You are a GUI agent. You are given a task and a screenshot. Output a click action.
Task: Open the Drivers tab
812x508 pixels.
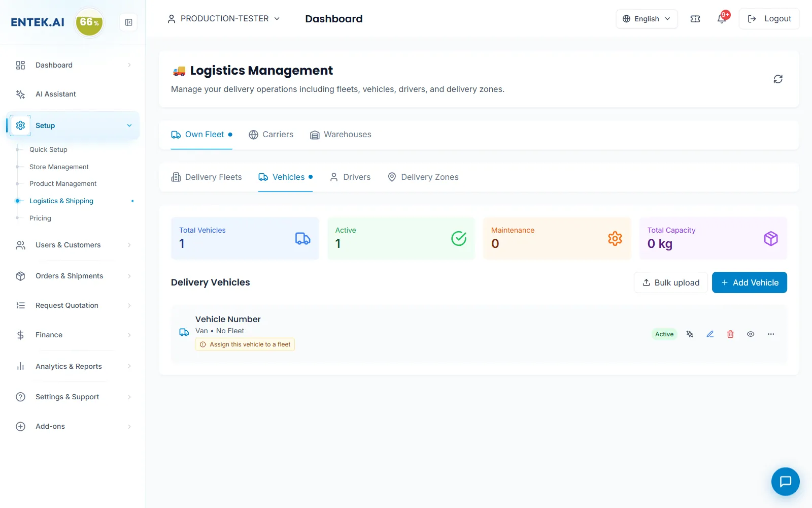pyautogui.click(x=350, y=177)
